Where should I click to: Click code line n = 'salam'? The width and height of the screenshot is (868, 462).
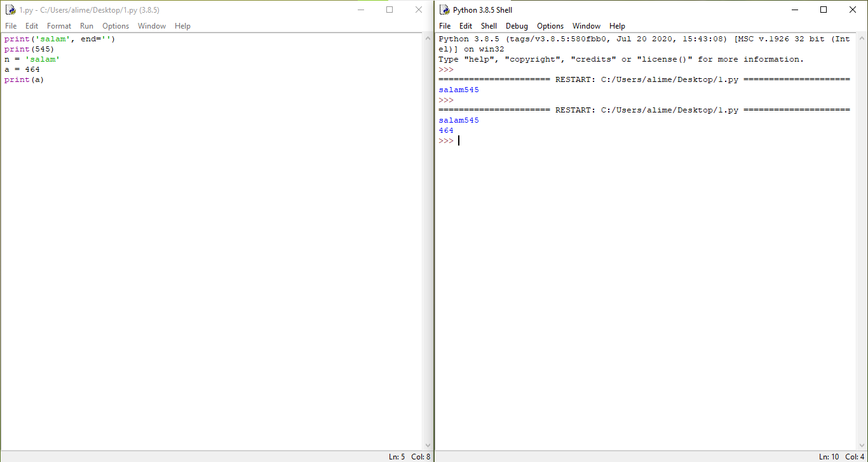(32, 59)
